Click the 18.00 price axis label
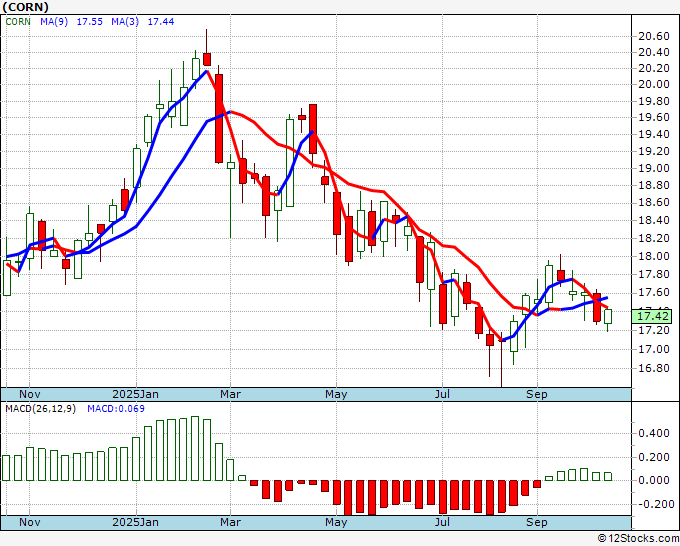The image size is (680, 546). [653, 257]
